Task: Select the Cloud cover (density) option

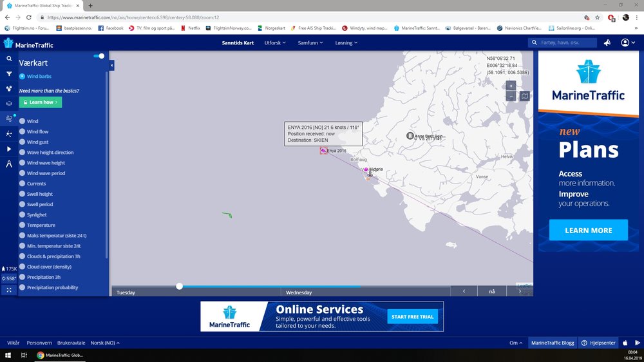Action: pos(22,267)
